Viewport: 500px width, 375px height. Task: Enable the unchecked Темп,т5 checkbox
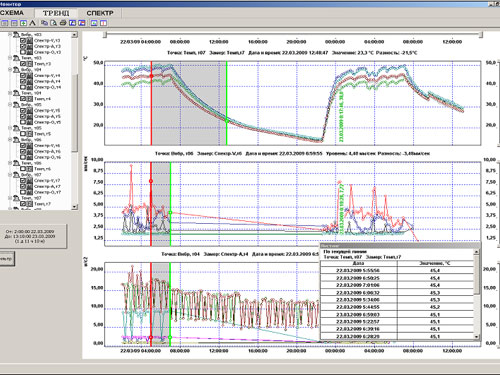(x=23, y=134)
